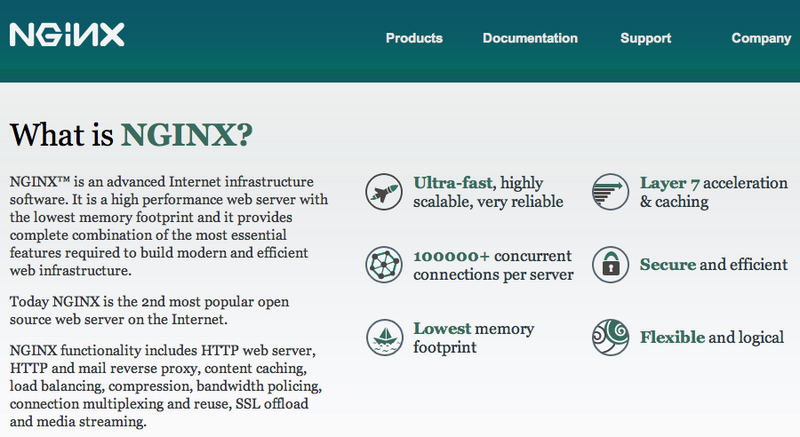This screenshot has width=800, height=437.
Task: Click the rocket icon beside Ultra-fast
Action: 384,191
